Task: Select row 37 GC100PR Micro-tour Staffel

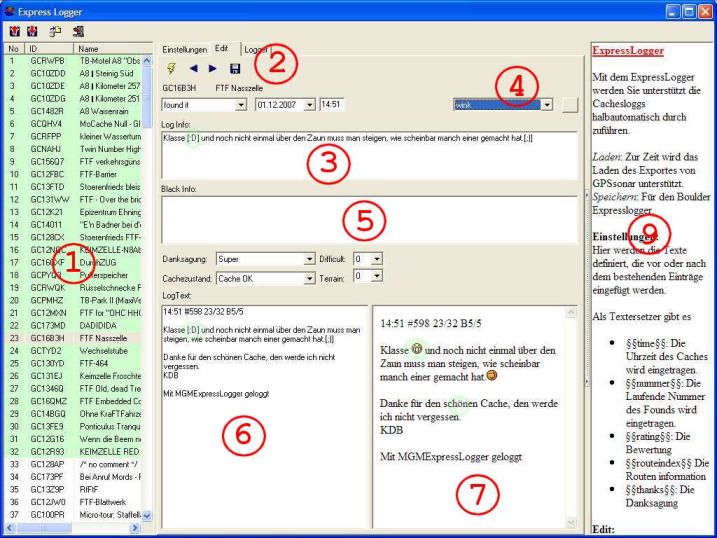Action: (73, 515)
